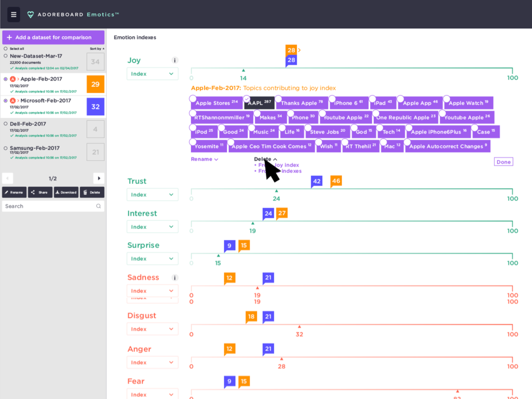The height and width of the screenshot is (399, 532).
Task: Click Add a dataset for comparison
Action: pyautogui.click(x=53, y=38)
